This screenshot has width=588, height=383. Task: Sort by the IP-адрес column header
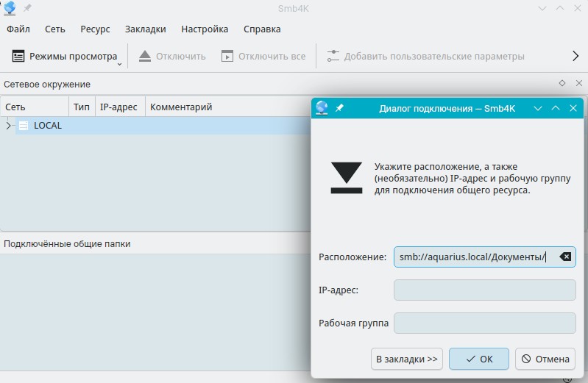click(120, 107)
